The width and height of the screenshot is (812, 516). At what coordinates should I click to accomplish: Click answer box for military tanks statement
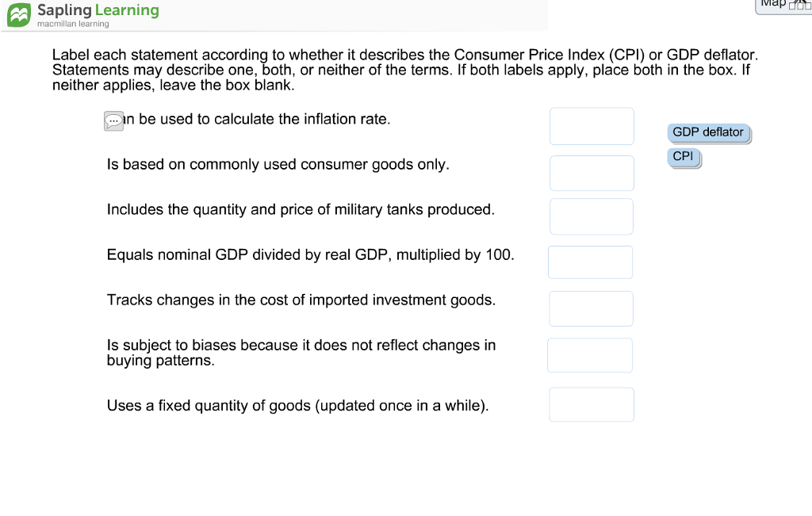[x=592, y=216]
